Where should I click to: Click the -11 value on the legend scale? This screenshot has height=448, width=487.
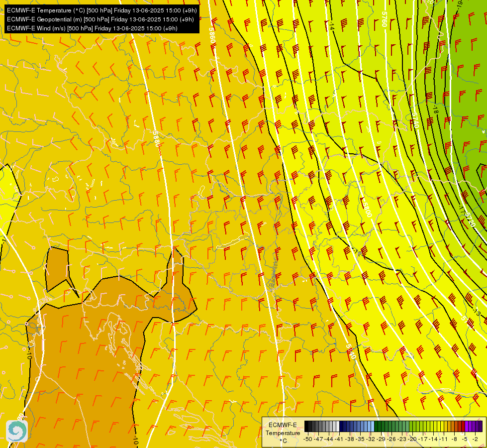(x=444, y=439)
